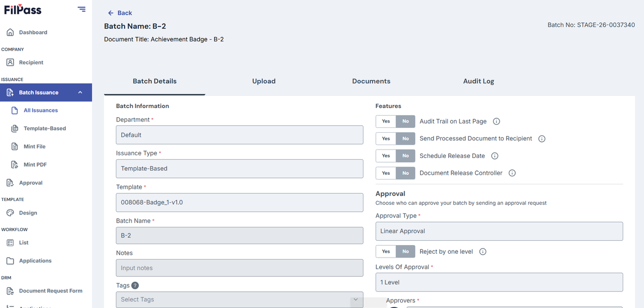Click the Document Request Form icon
This screenshot has width=644, height=308.
[10, 291]
